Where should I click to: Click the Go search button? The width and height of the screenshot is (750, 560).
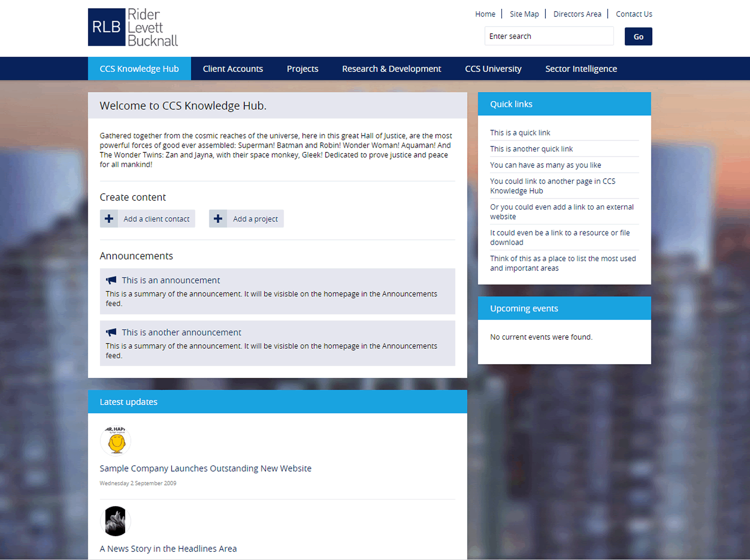(638, 37)
